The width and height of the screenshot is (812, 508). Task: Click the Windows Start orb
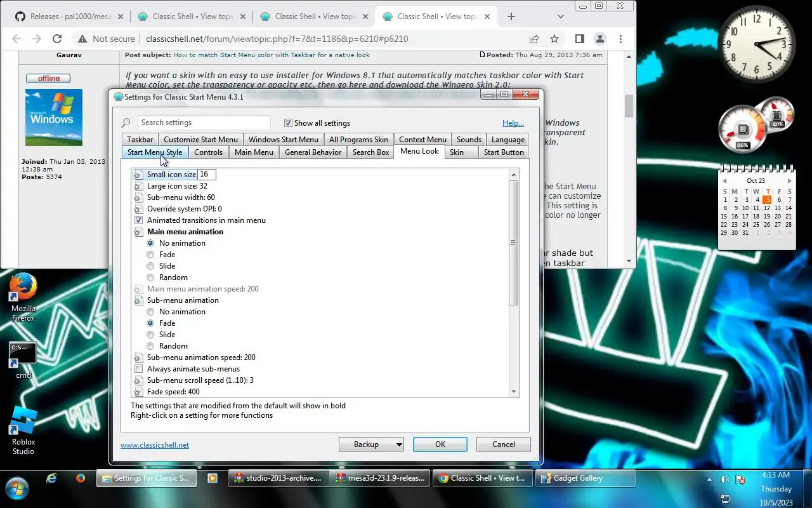(x=17, y=489)
